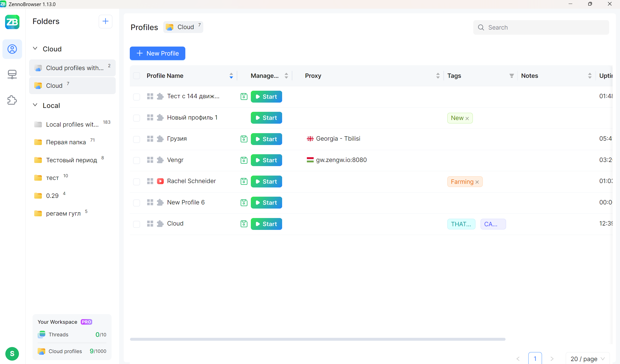Select the checkbox for New Profile 6
The width and height of the screenshot is (620, 364).
point(137,203)
